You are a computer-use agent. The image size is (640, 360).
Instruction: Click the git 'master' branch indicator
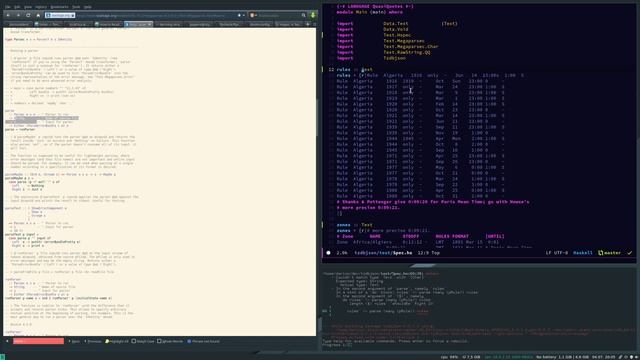(x=609, y=253)
